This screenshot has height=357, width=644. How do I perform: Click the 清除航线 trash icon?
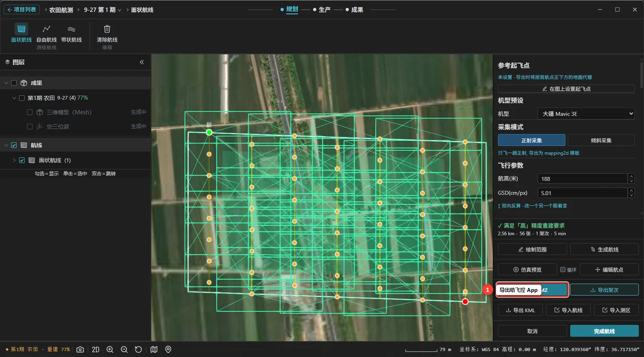(x=107, y=29)
